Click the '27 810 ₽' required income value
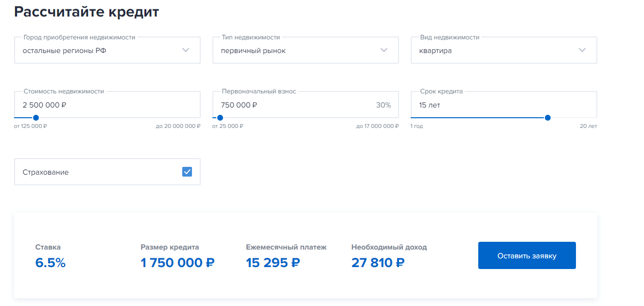 pos(378,263)
